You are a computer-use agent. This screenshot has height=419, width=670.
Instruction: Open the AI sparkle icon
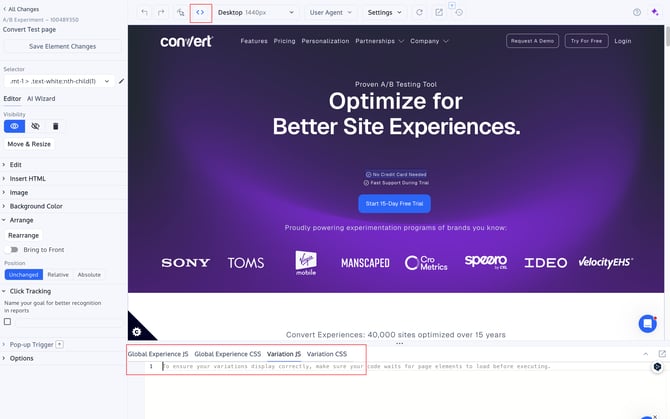point(655,12)
